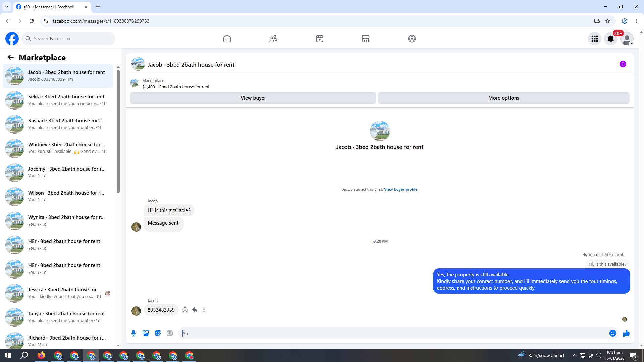This screenshot has height=362, width=644.
Task: React to Jacob's phone number message
Action: (x=185, y=310)
